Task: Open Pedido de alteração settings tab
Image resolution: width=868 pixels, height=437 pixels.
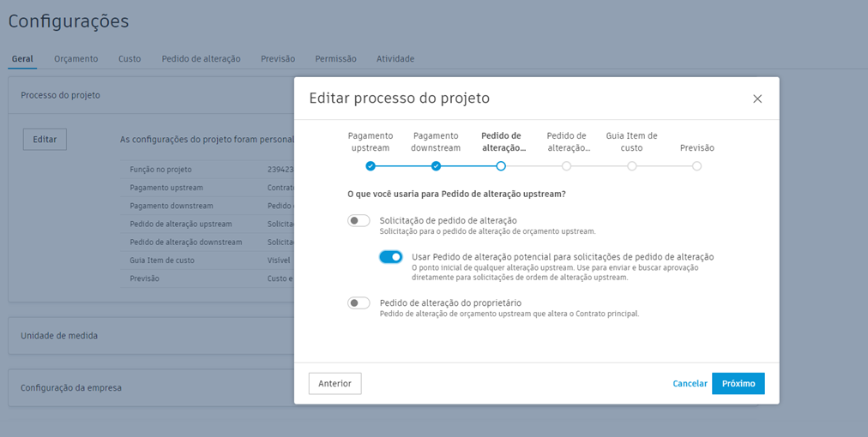Action: coord(201,58)
